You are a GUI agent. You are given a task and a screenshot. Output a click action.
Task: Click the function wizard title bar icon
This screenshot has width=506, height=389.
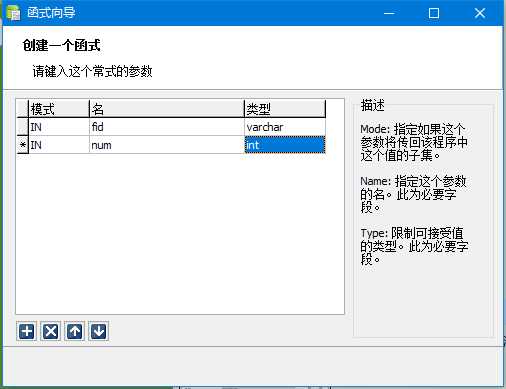13,13
